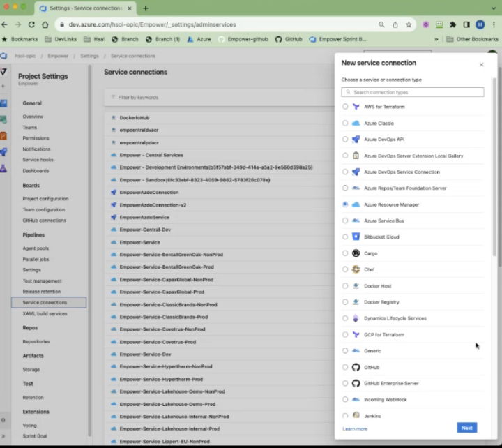
Task: Click the zoom magnifier in address bar
Action: (x=381, y=24)
